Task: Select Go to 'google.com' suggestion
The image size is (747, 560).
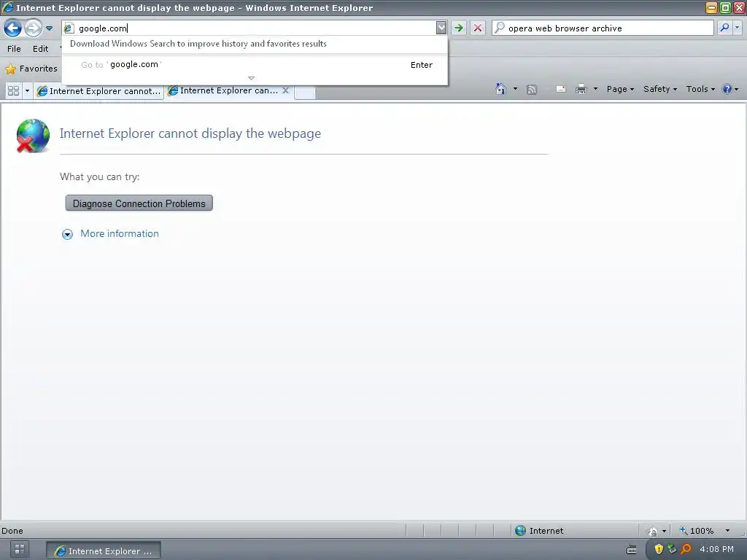Action: coord(256,65)
